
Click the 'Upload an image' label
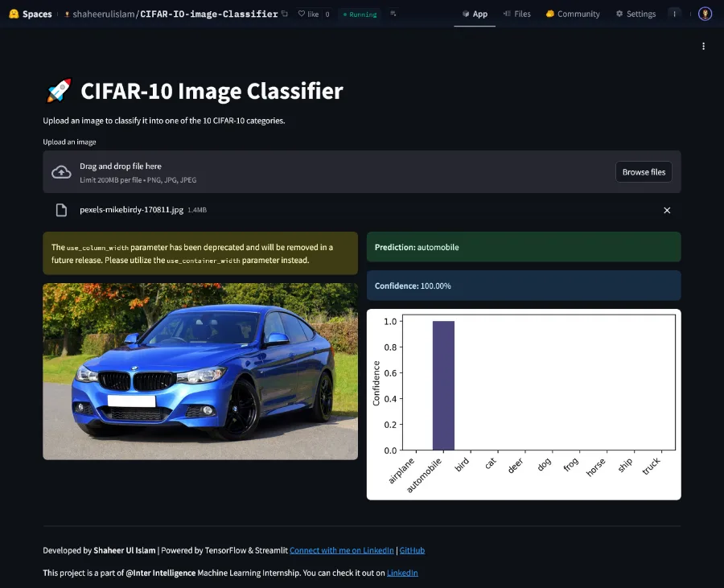pyautogui.click(x=69, y=142)
